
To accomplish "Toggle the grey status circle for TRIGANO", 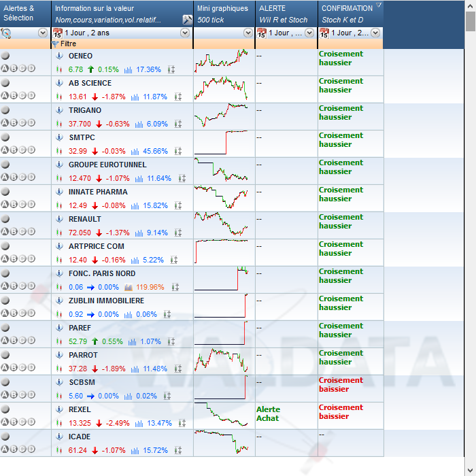I will [x=5, y=110].
